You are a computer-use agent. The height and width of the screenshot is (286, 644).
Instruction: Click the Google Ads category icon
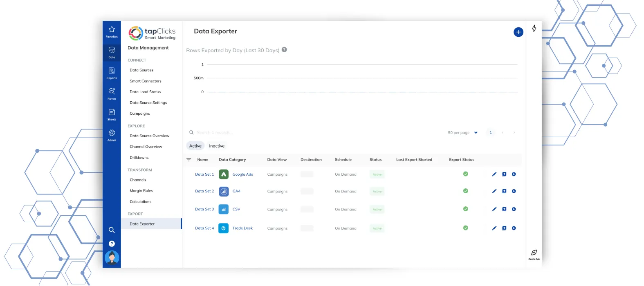click(224, 174)
